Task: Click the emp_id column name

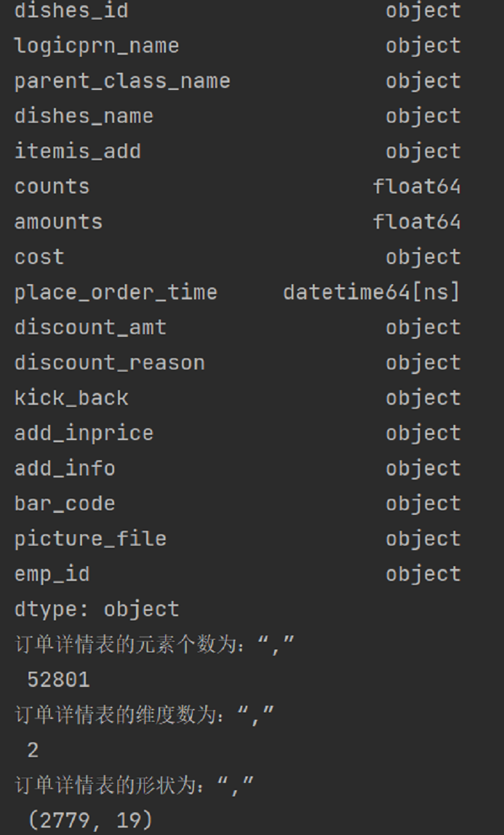Action: pos(51,574)
